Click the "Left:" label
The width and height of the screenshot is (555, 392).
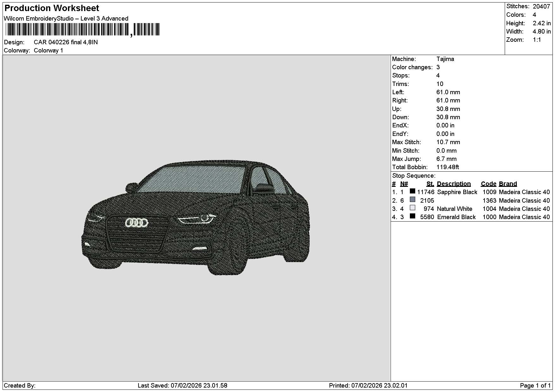[398, 92]
